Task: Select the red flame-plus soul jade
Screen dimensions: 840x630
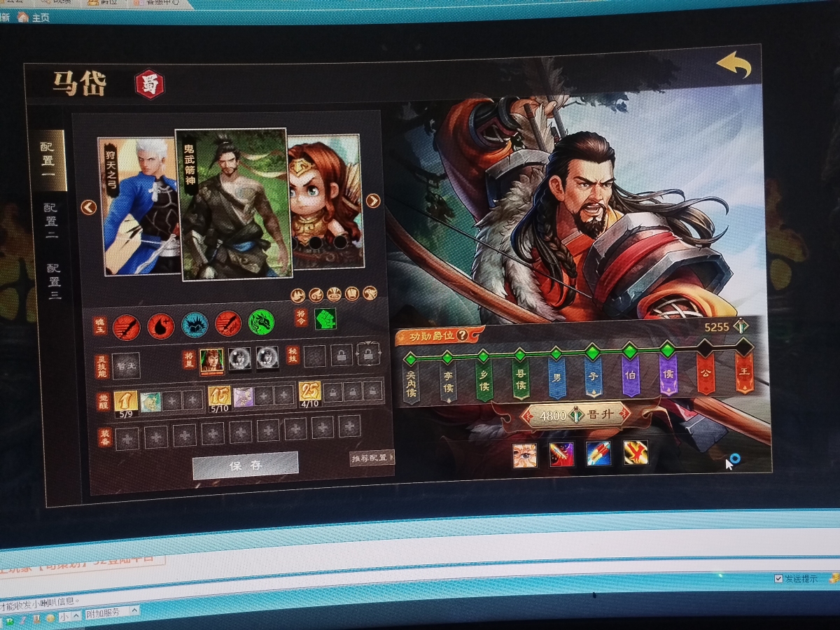Action: coord(161,325)
